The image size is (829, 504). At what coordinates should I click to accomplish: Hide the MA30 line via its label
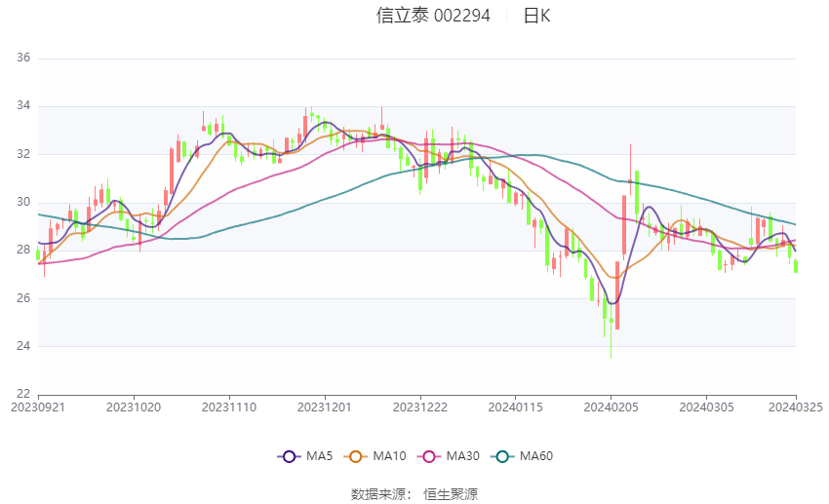pyautogui.click(x=462, y=456)
